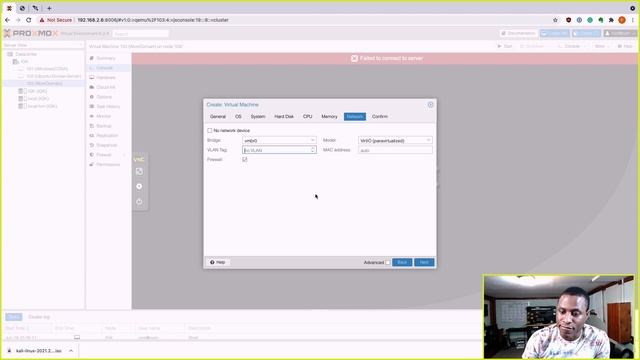Click the Back button
Viewport: 640px width, 360px height.
tap(402, 262)
